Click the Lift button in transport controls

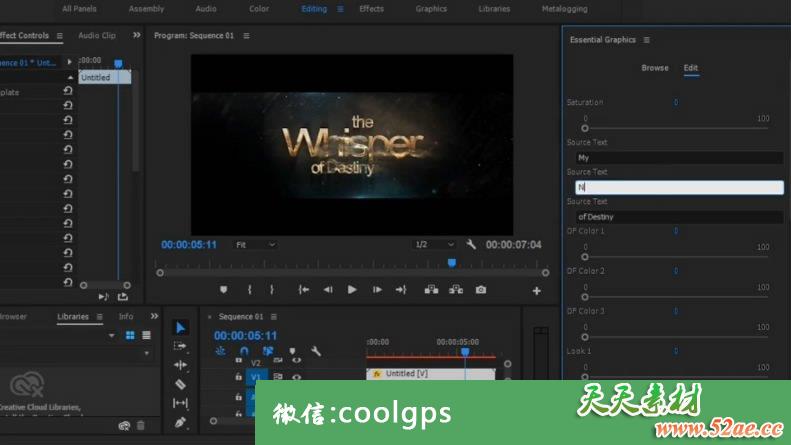pos(431,290)
